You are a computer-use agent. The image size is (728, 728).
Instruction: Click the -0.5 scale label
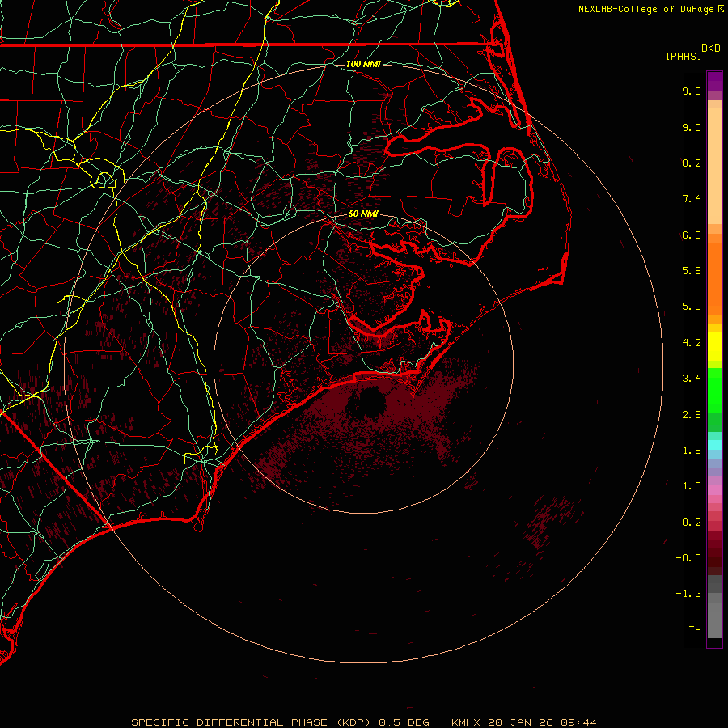688,558
